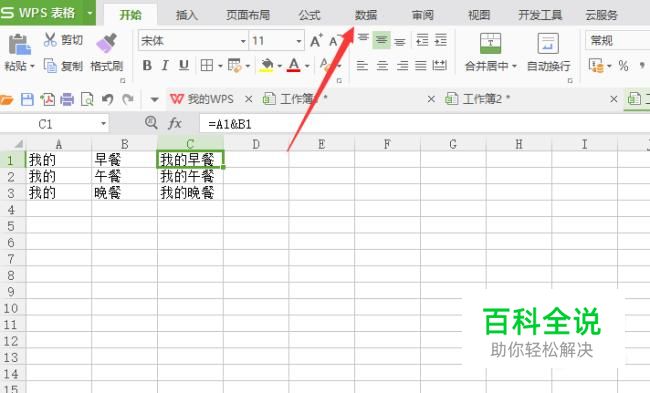Align text to bottom

coord(400,41)
